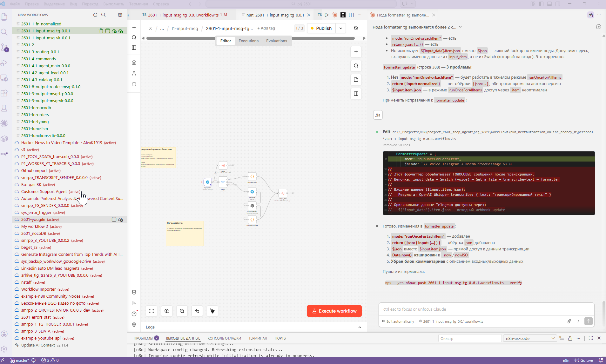Viewport: 606px width, 364px height.
Task: Toggle the Claude tab lock
Action: 590,15
